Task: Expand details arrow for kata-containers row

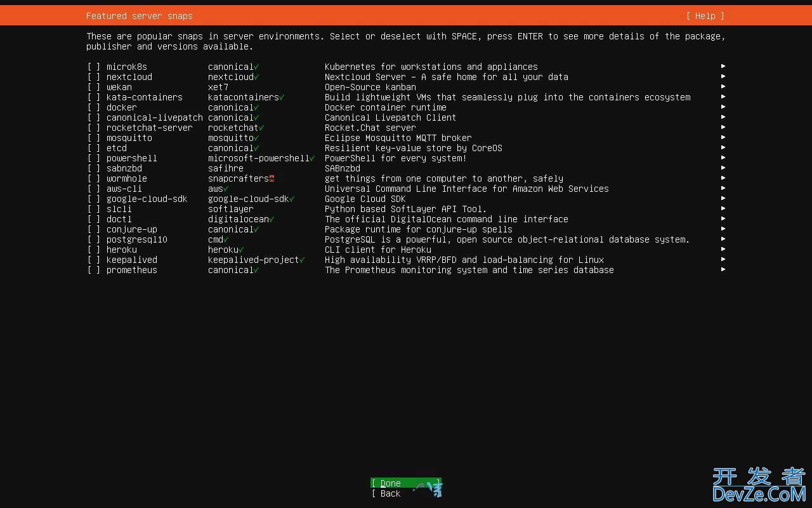Action: [723, 97]
